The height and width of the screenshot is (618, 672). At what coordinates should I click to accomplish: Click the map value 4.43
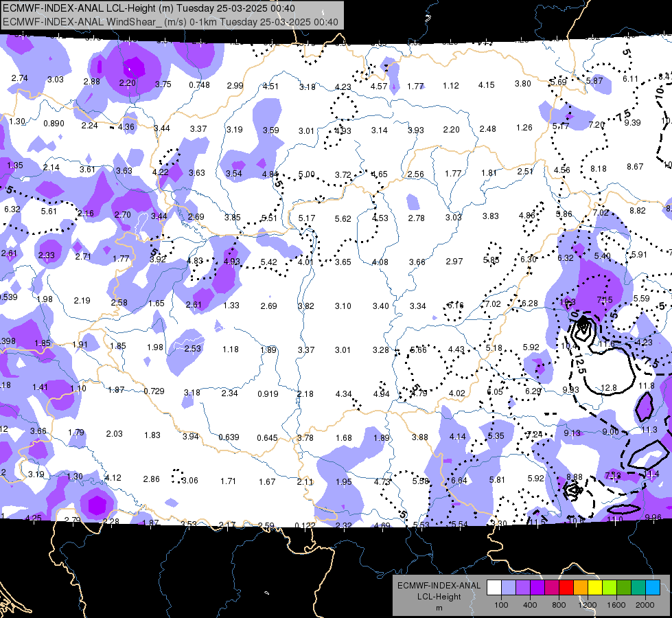456,350
